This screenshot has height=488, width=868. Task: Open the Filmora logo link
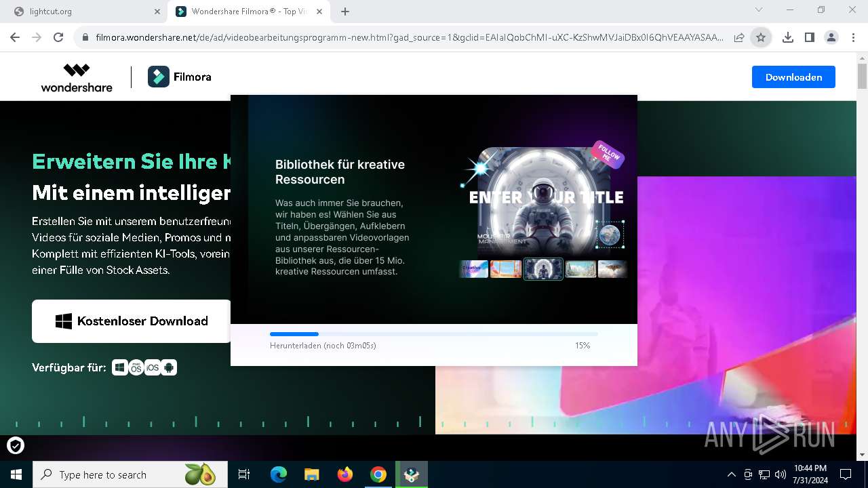pos(180,77)
